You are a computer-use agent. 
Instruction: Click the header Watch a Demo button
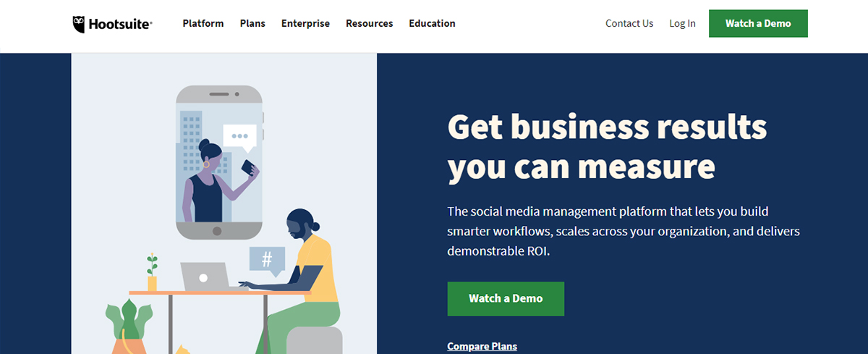(758, 23)
